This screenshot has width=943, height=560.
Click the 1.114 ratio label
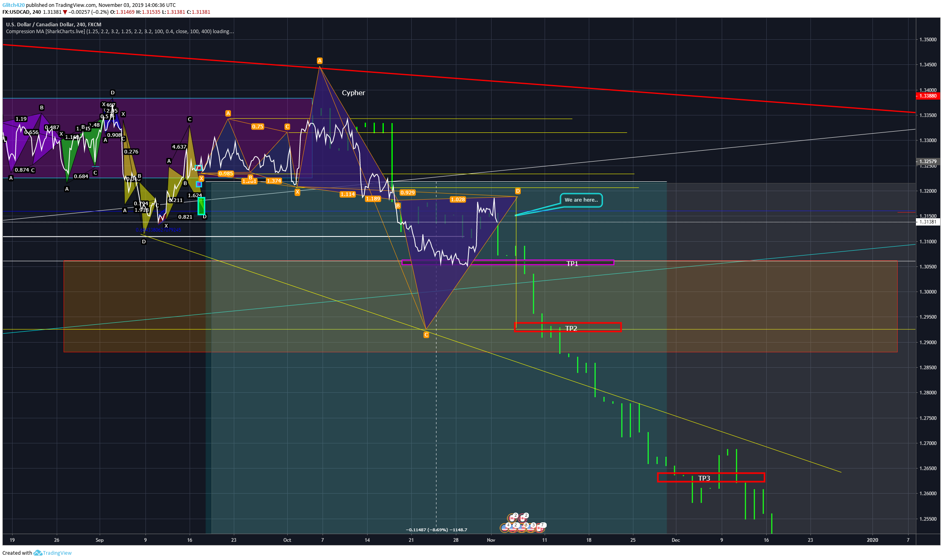348,194
